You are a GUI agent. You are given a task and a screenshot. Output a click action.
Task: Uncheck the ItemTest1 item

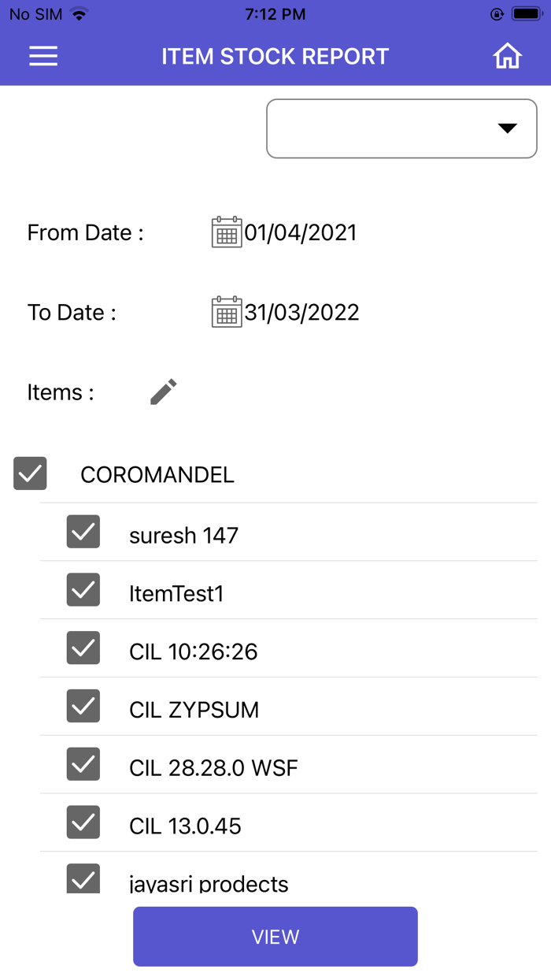pyautogui.click(x=83, y=590)
